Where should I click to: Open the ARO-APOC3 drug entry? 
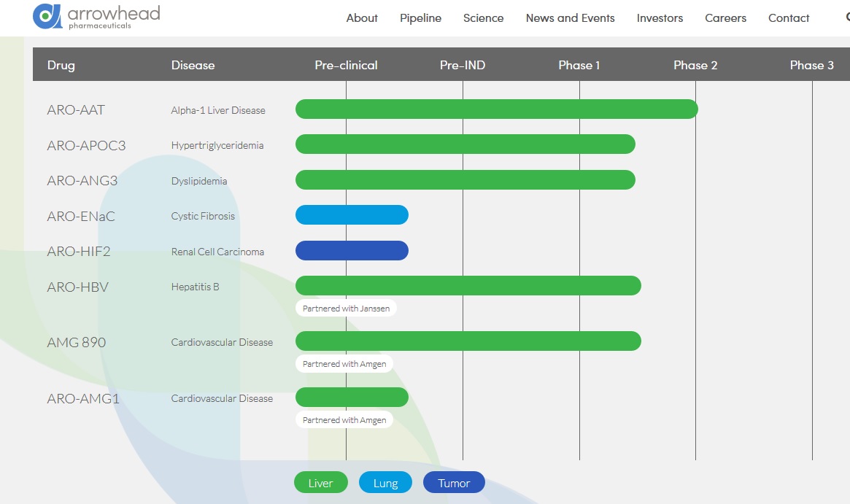86,146
